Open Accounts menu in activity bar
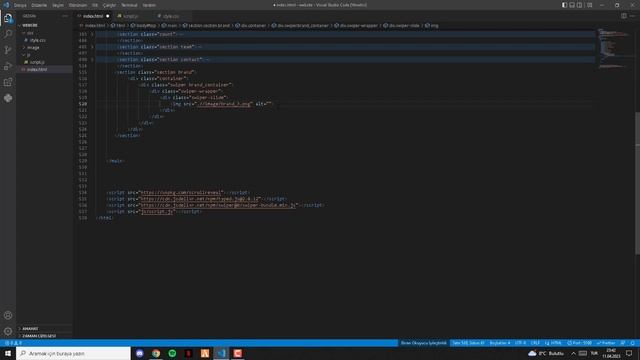640x360 pixels. pyautogui.click(x=8, y=315)
